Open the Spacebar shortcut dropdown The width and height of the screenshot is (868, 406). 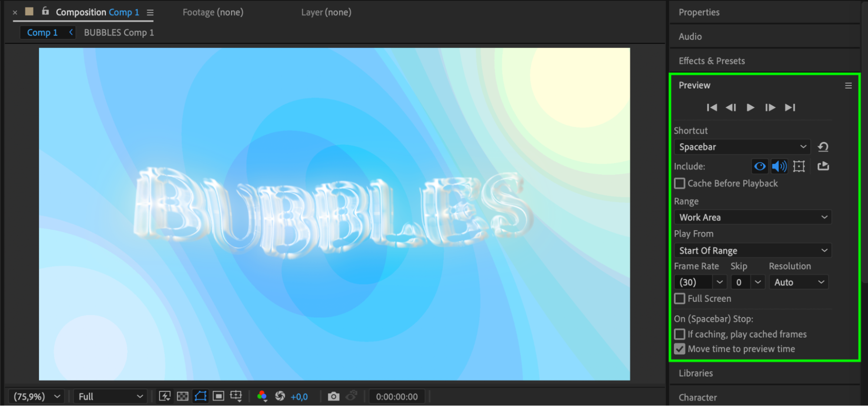click(x=742, y=147)
